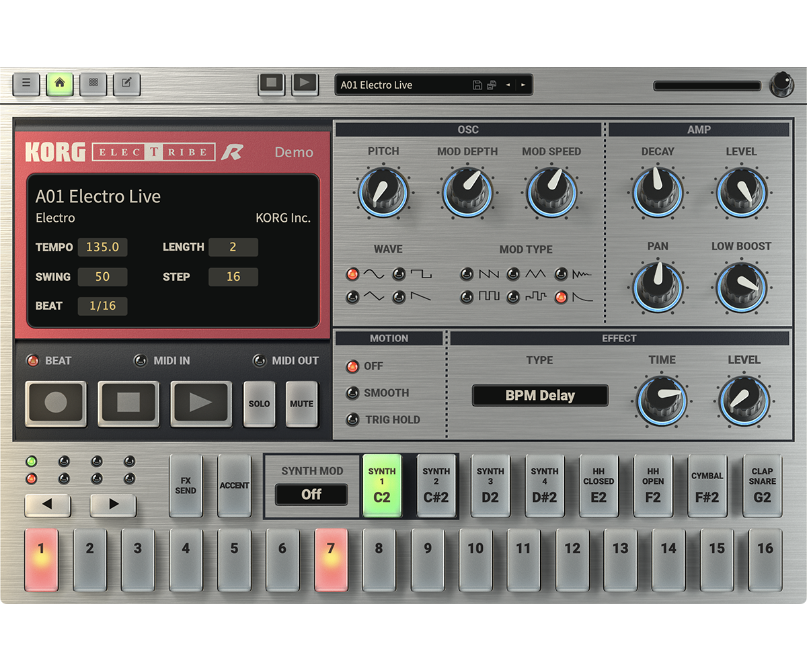
Task: Go to the previous pattern with left arrow
Action: click(x=508, y=85)
